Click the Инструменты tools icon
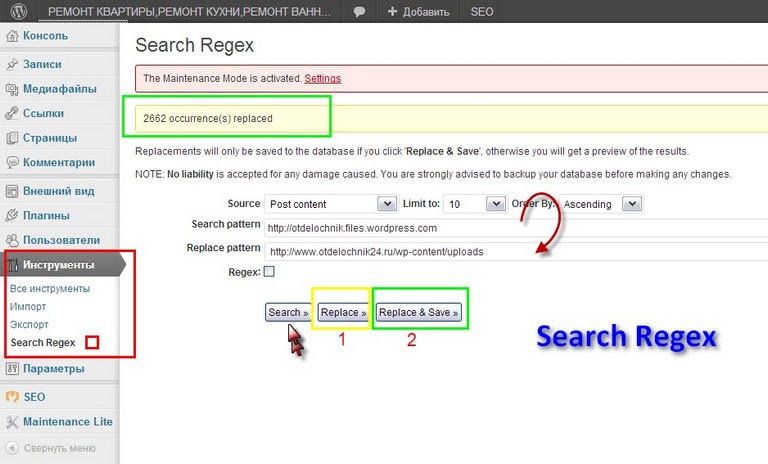768x464 pixels. pos(13,265)
